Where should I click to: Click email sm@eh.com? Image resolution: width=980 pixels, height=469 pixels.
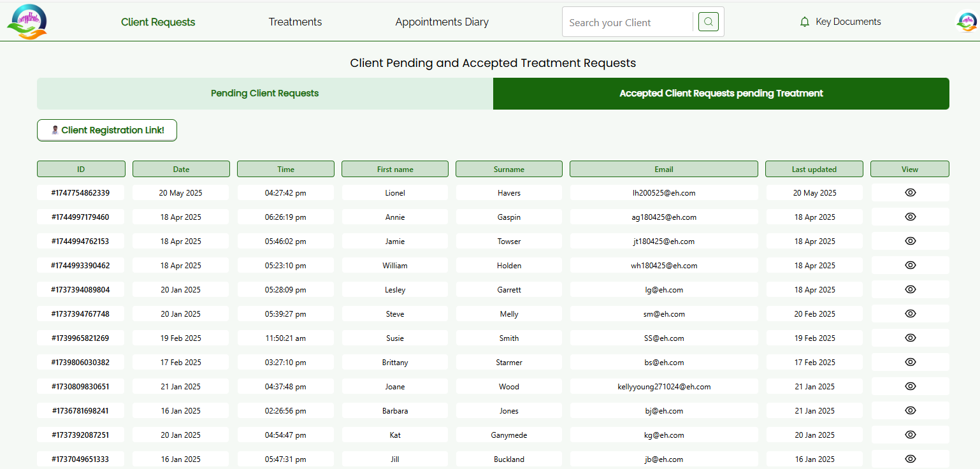(x=664, y=314)
